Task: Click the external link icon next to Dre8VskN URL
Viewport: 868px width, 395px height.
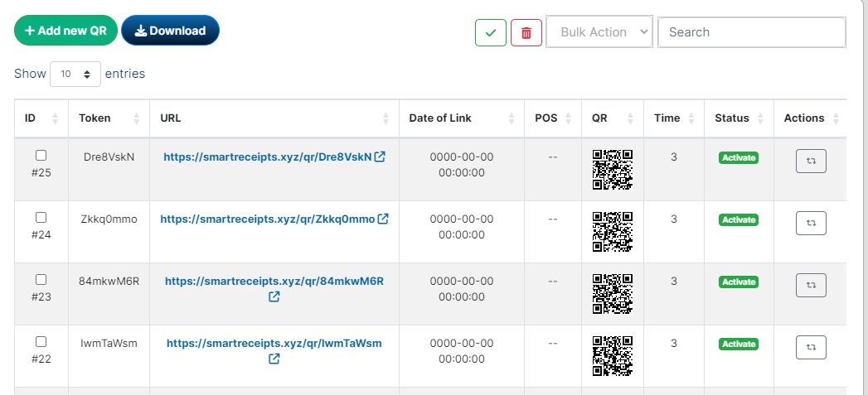Action: pos(380,157)
